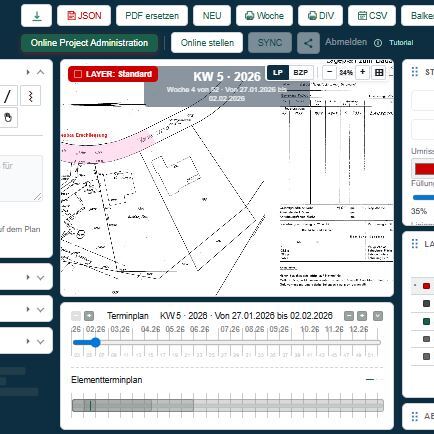Toggle the LAYER: Standard checkbox
This screenshot has width=434, height=434.
click(78, 74)
